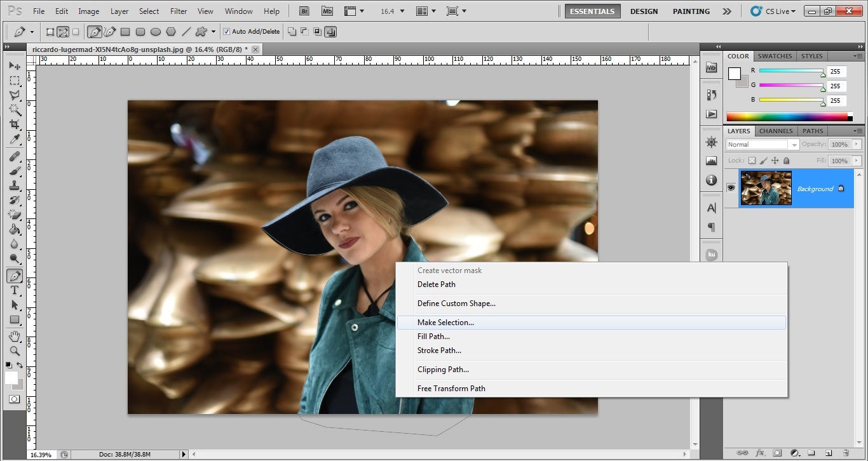
Task: Switch to the Design workspace
Action: 644,11
